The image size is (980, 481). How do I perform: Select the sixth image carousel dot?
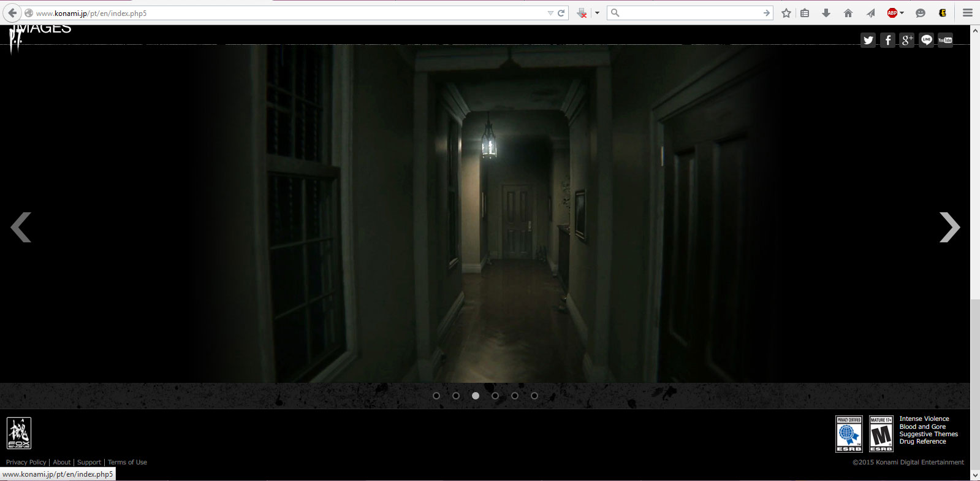pos(534,396)
